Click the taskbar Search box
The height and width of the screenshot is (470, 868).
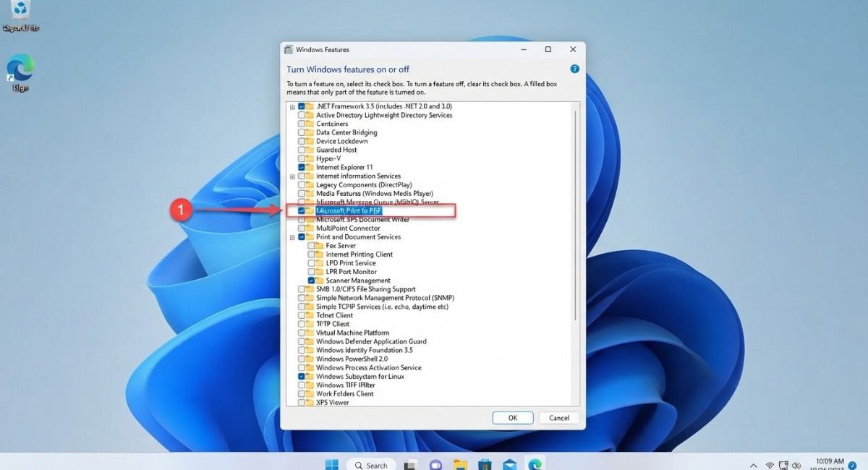coord(371,465)
